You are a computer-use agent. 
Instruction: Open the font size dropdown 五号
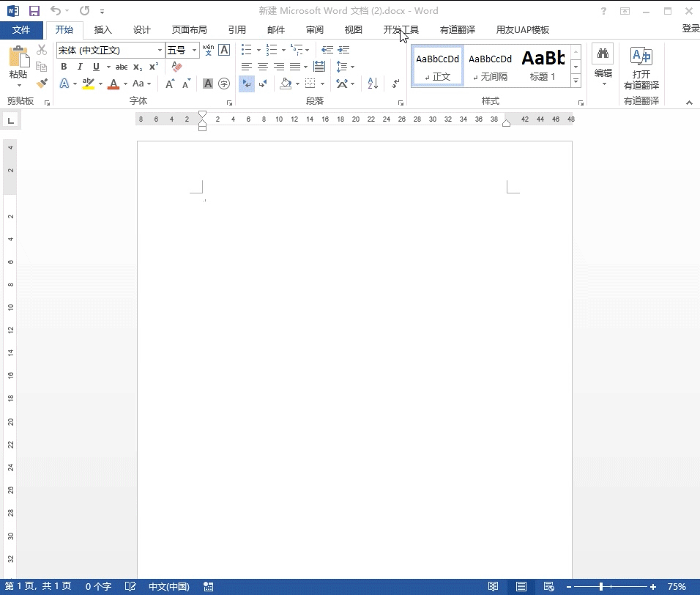(194, 50)
